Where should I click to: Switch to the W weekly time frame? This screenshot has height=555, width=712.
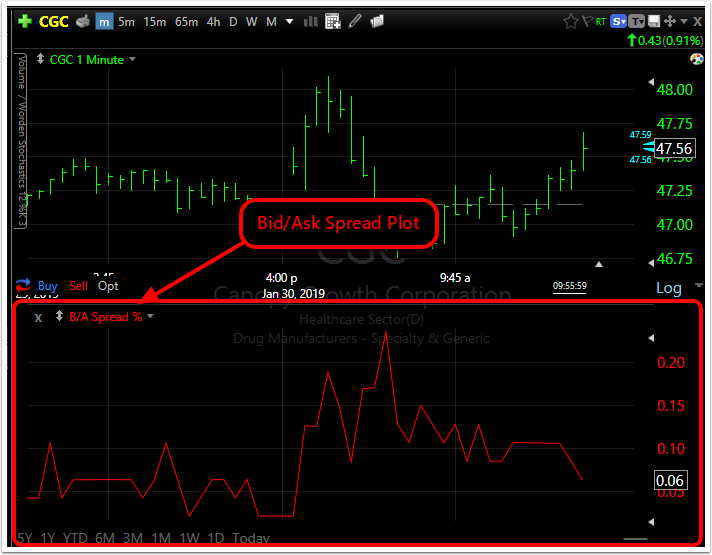tap(252, 21)
